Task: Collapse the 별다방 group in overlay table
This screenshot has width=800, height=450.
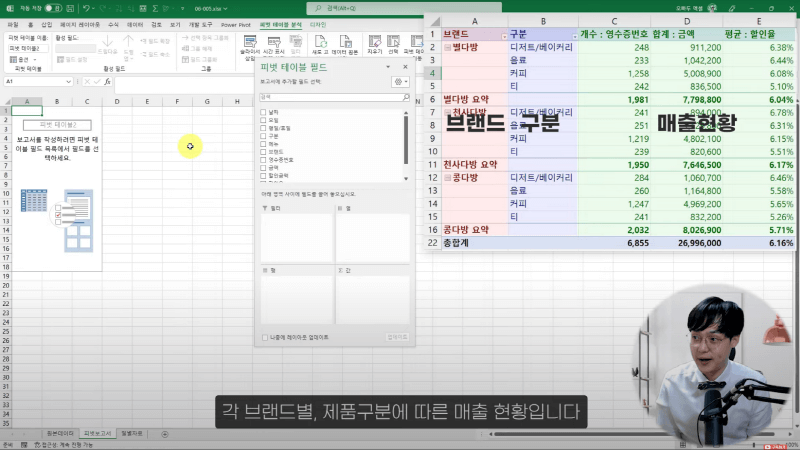Action: (x=447, y=47)
